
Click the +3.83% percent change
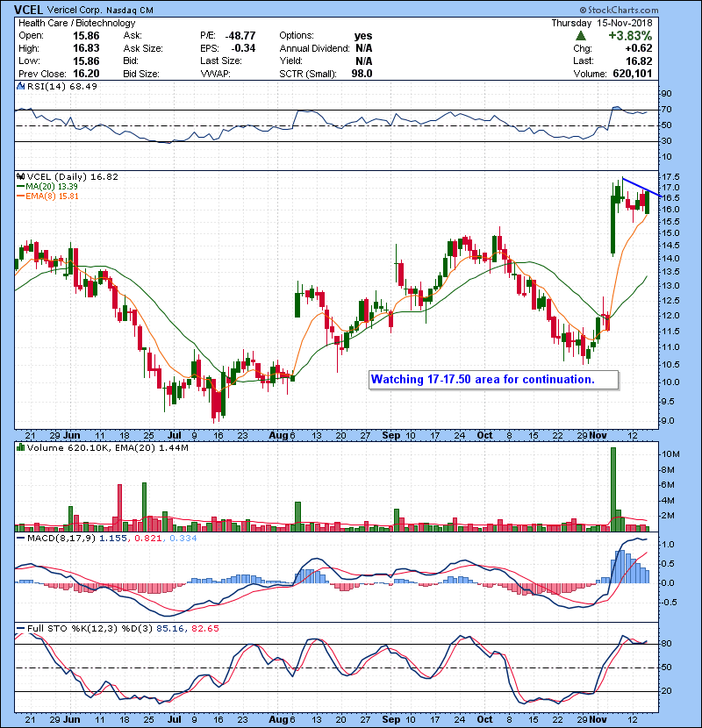click(x=630, y=36)
